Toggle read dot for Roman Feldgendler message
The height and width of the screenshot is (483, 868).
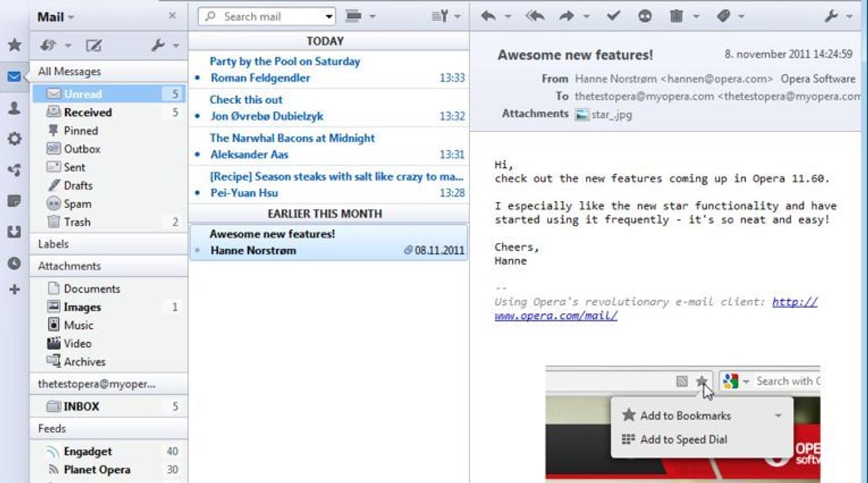coord(197,78)
